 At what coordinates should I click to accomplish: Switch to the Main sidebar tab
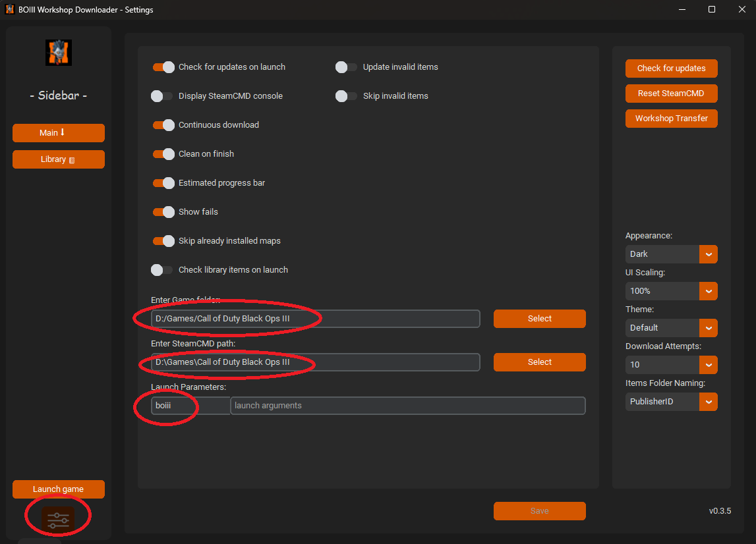59,133
